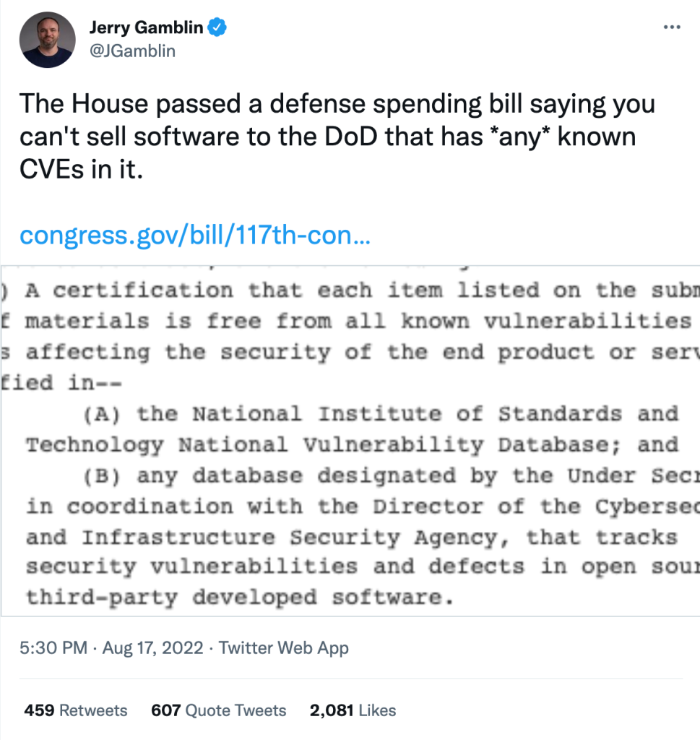View the 607 Quote Tweets list

click(x=218, y=710)
